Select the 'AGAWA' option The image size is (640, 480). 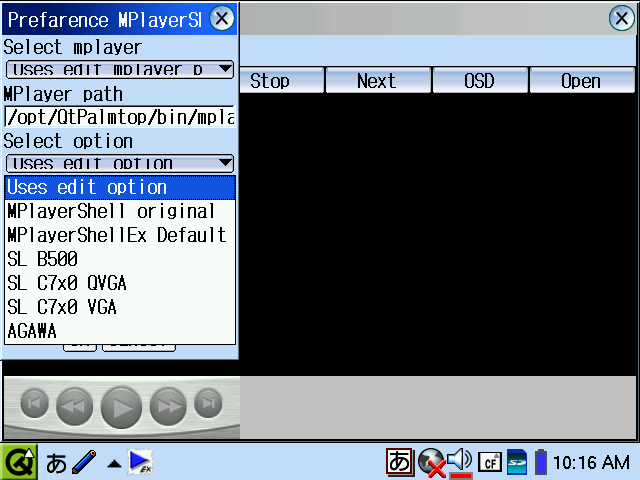point(120,331)
